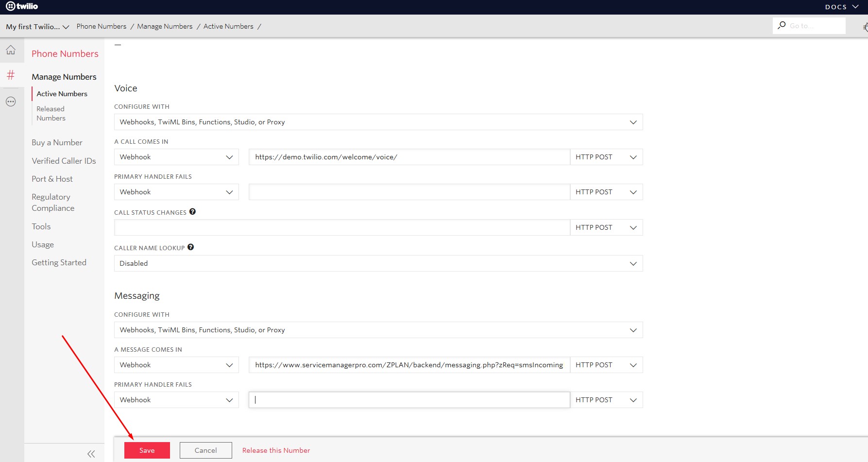Click the search magnifier icon
This screenshot has width=868, height=462.
point(782,25)
